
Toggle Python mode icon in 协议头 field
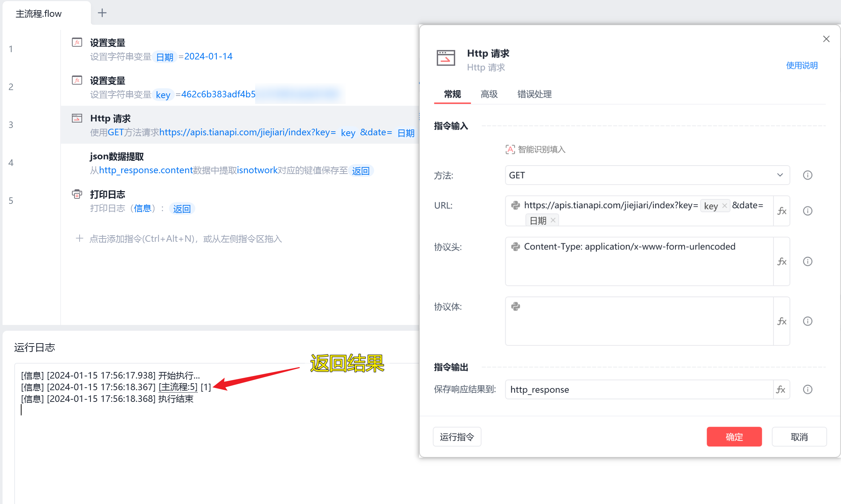(x=515, y=247)
